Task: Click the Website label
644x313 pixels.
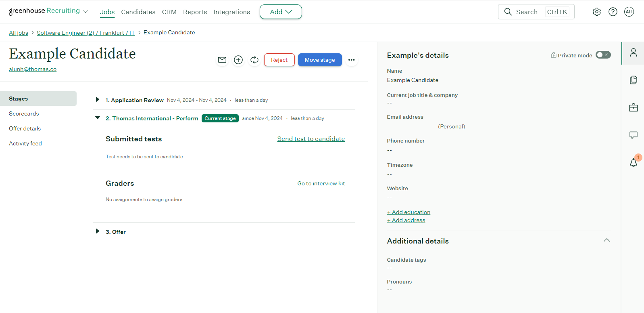Action: (397, 188)
